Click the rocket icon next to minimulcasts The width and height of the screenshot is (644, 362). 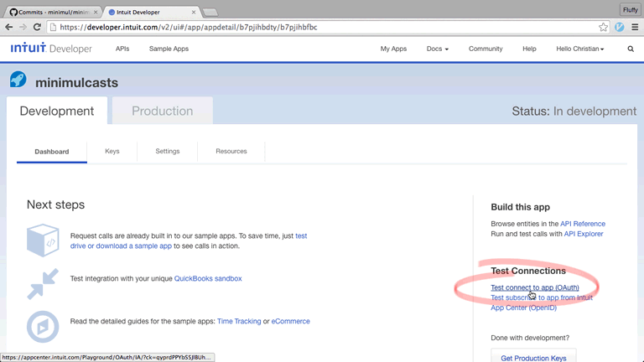(x=18, y=80)
